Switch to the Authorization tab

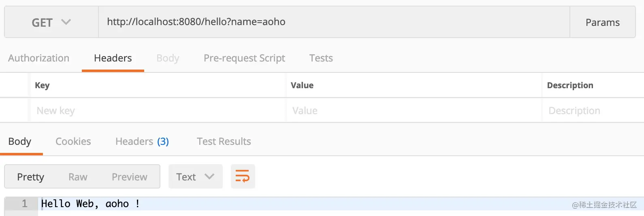coord(39,58)
